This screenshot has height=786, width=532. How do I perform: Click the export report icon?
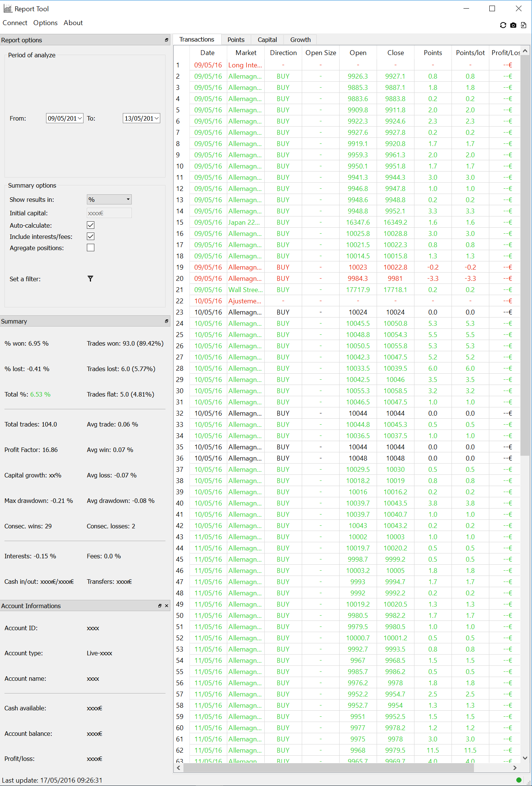(523, 25)
